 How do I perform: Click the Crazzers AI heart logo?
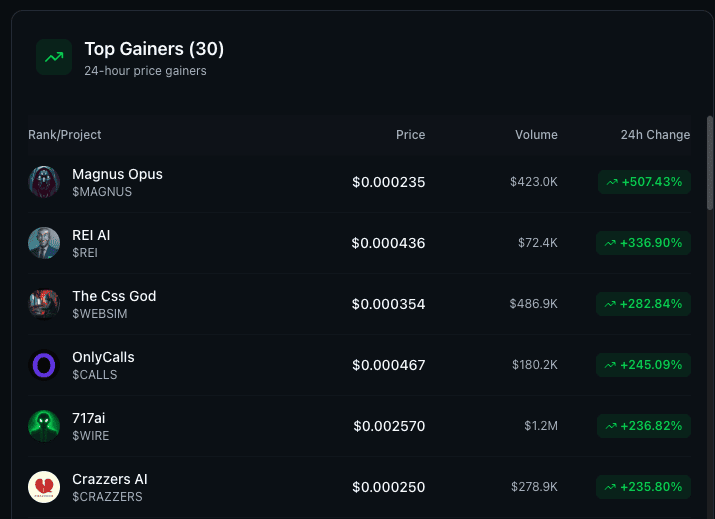click(44, 487)
